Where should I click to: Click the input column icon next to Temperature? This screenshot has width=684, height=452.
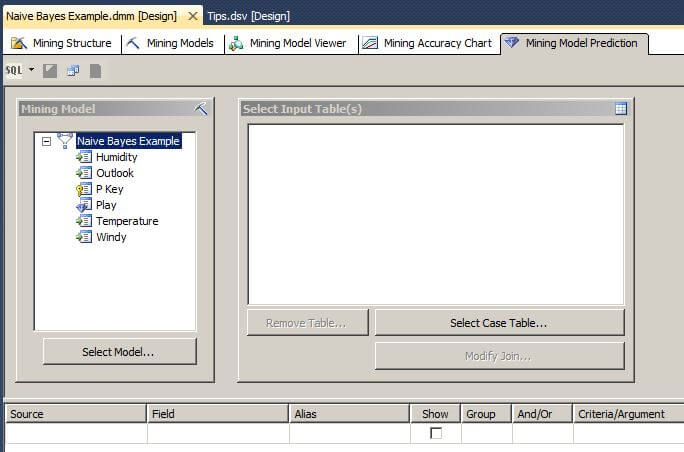tap(84, 221)
